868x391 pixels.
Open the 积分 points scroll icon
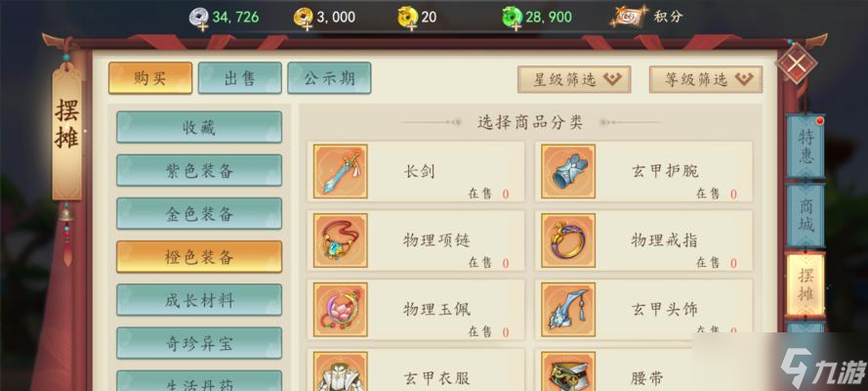(x=629, y=17)
